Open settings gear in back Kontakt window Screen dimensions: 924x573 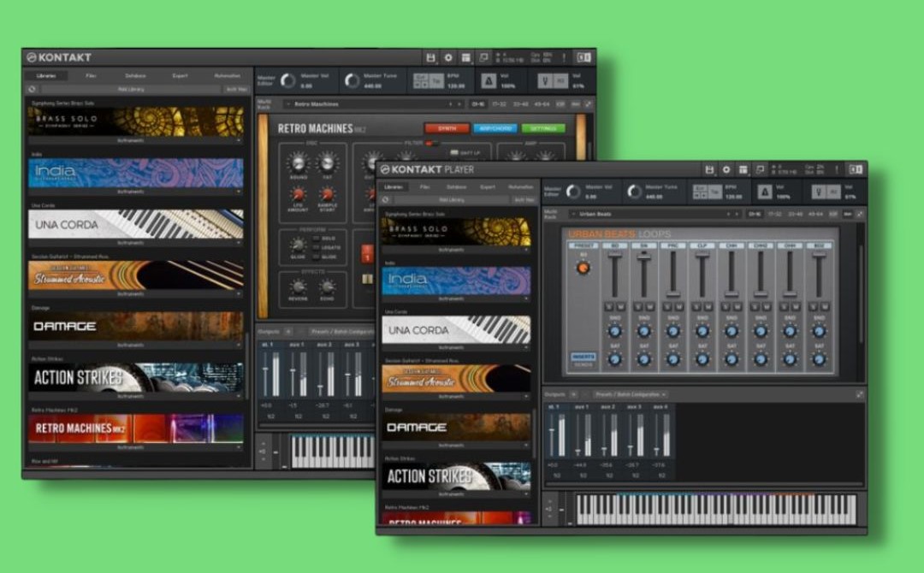pos(448,57)
